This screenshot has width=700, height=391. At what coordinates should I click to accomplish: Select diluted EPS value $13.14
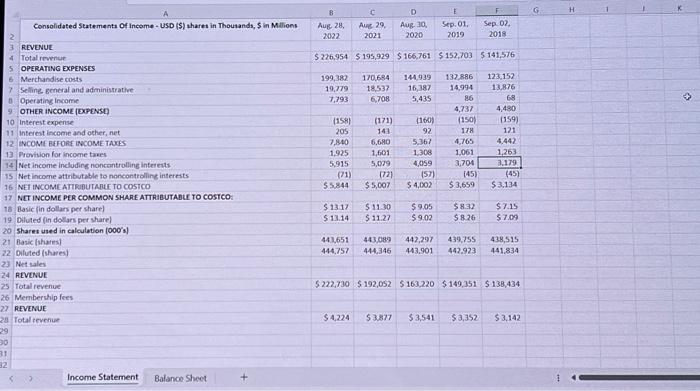click(336, 218)
